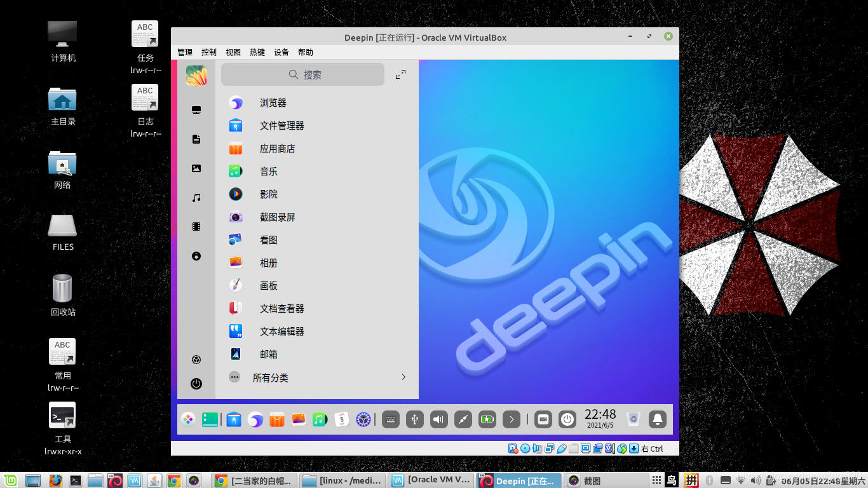Switch launcher to fullscreen mode
The image size is (868, 488).
click(x=400, y=74)
